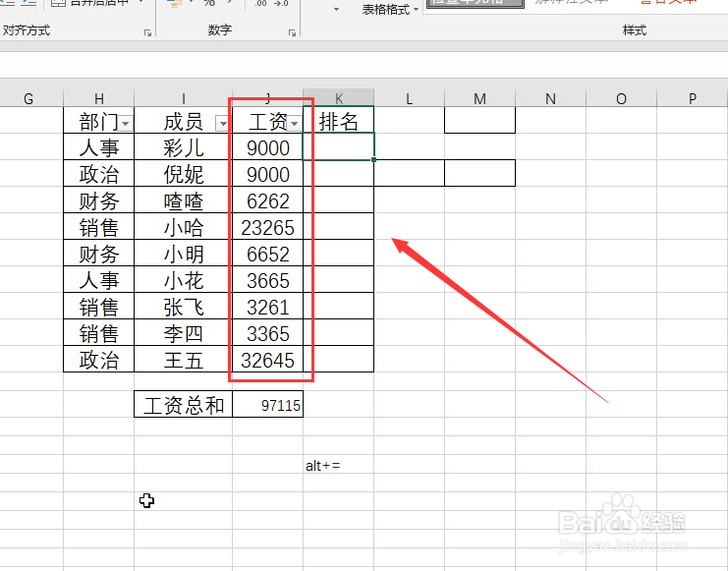Open the 部门 column filter dropdown
This screenshot has width=728, height=571.
pos(126,124)
